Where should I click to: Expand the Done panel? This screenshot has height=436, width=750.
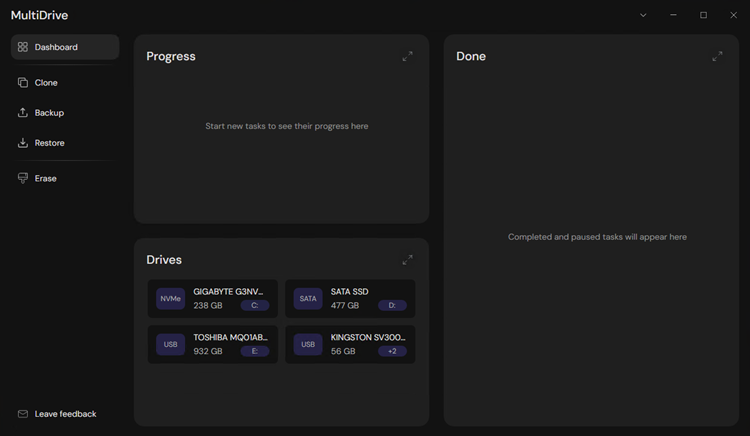click(x=717, y=57)
